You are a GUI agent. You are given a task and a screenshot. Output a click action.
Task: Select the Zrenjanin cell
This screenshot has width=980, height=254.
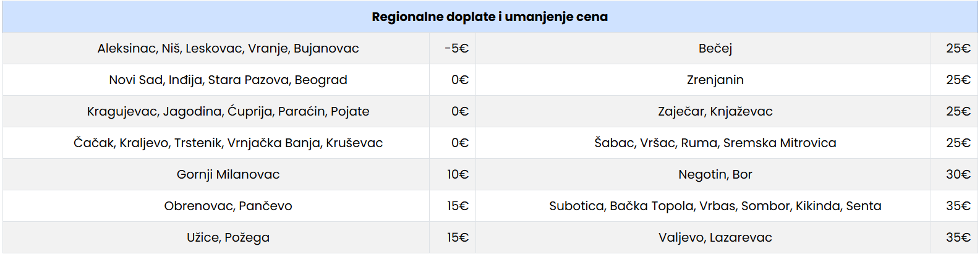click(x=715, y=80)
